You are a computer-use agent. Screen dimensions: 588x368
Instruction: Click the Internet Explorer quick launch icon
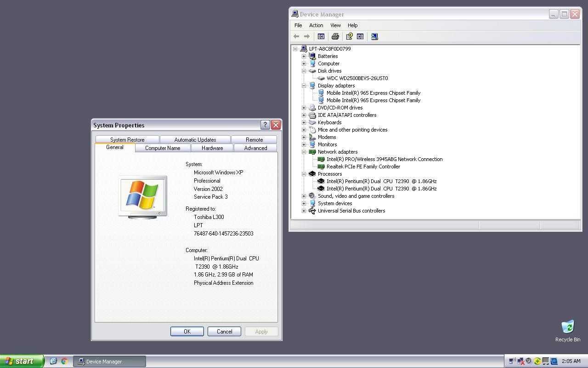[x=53, y=361]
